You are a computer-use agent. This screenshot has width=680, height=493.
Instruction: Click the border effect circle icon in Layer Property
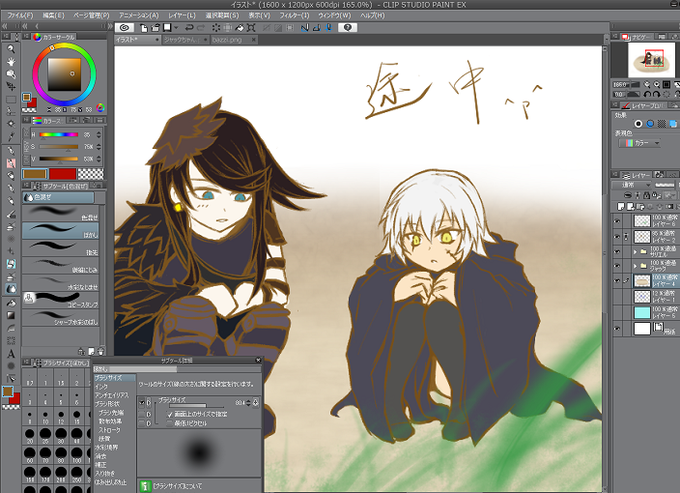click(638, 124)
